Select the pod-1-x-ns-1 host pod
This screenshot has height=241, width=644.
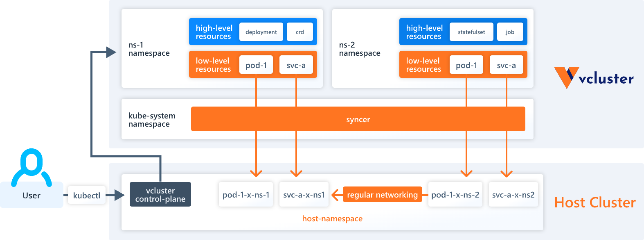(x=246, y=195)
